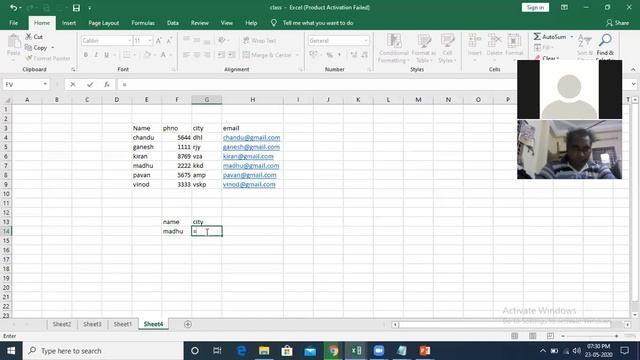Toggle Wrap Text
640x360 pixels.
point(260,40)
